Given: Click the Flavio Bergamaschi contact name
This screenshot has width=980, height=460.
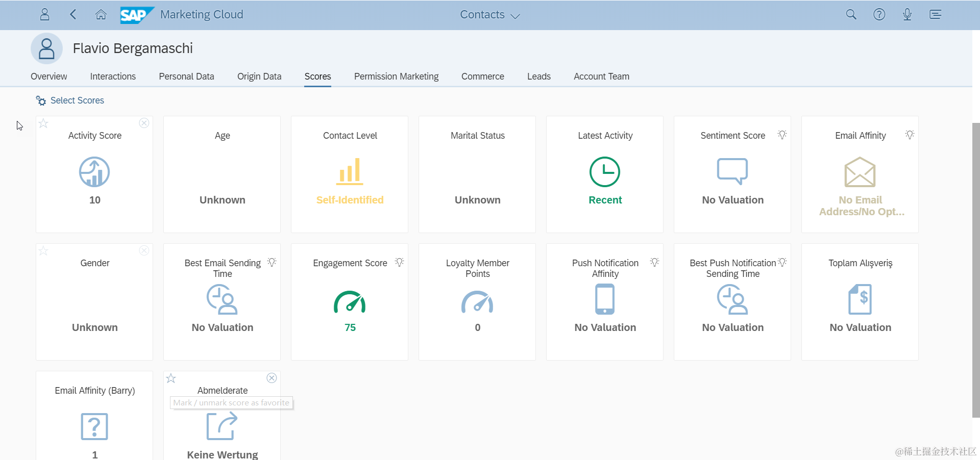Looking at the screenshot, I should click(x=133, y=48).
